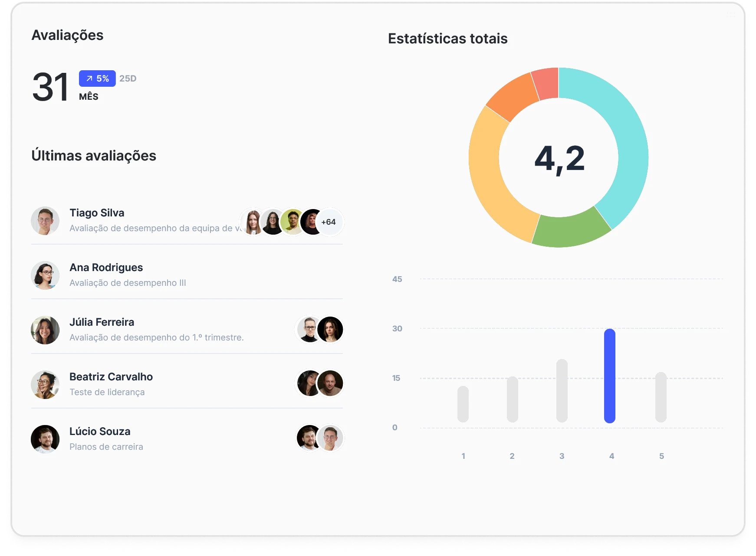
Task: Click the teal donut chart segment
Action: (x=628, y=143)
